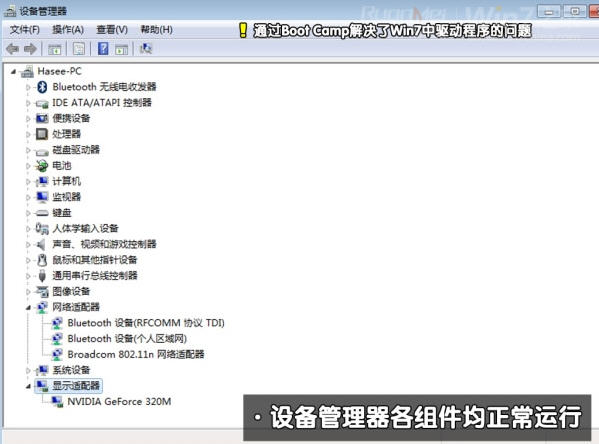Expand the 处理器 node
The image size is (599, 444).
(28, 134)
